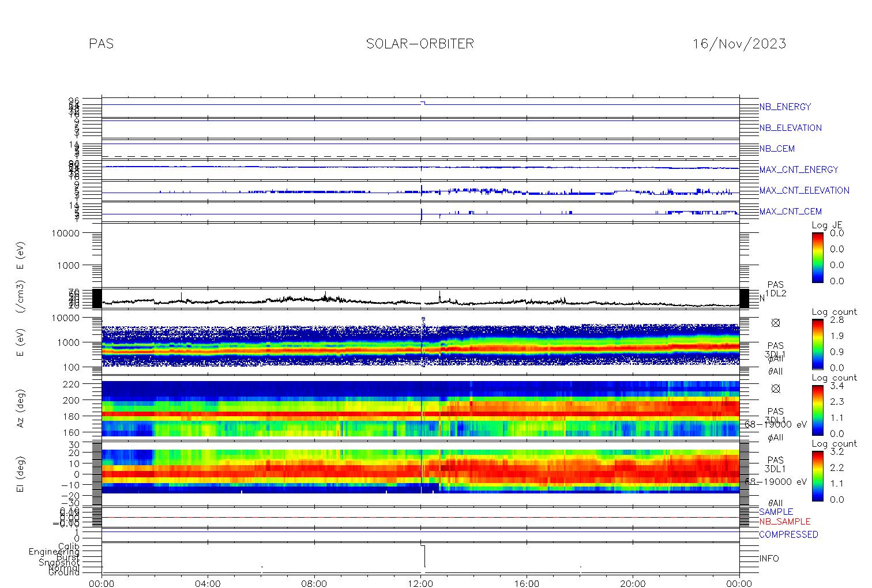Click the circled-cross symbol beside the azimuth panel

click(775, 389)
